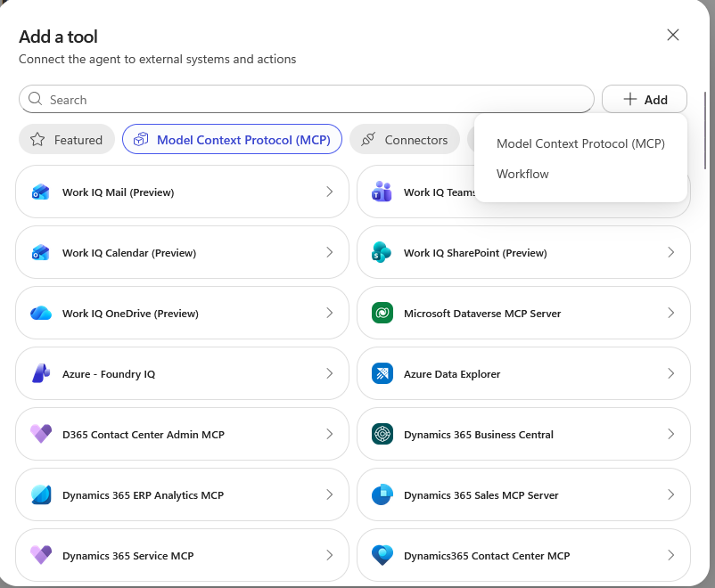Image resolution: width=715 pixels, height=588 pixels.
Task: Click the Work IQ SharePoint icon
Action: [382, 252]
